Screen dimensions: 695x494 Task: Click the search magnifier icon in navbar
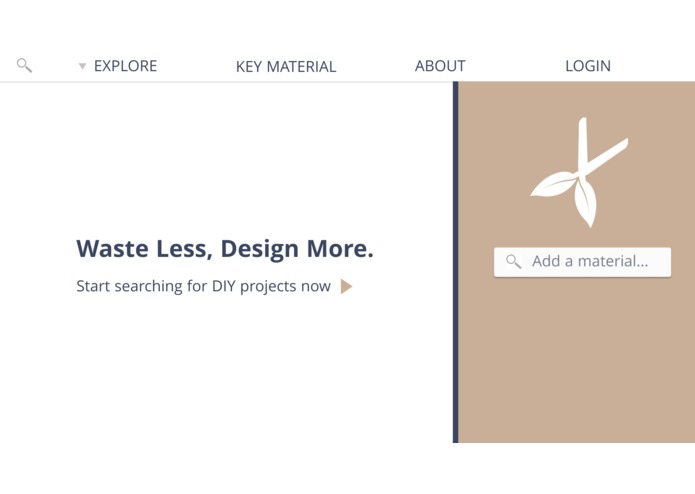click(24, 65)
